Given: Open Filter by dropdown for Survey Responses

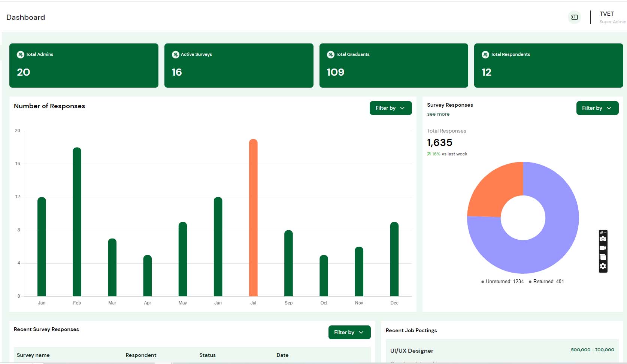Looking at the screenshot, I should point(597,108).
